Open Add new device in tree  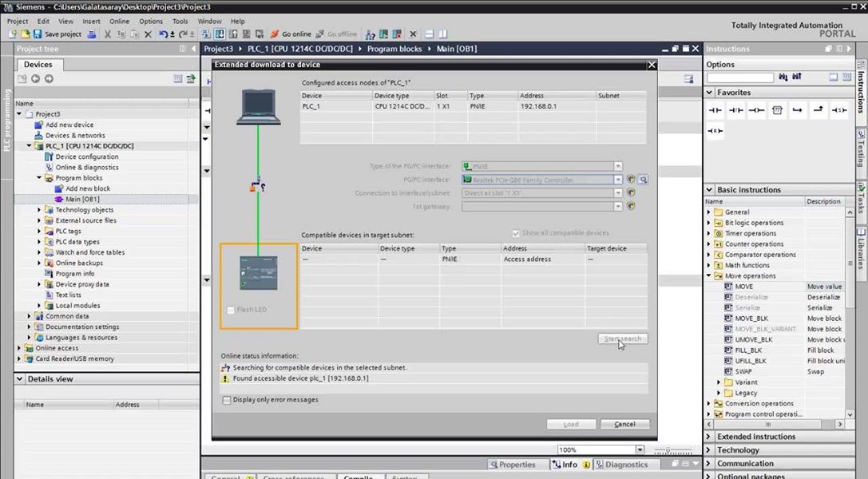[69, 125]
